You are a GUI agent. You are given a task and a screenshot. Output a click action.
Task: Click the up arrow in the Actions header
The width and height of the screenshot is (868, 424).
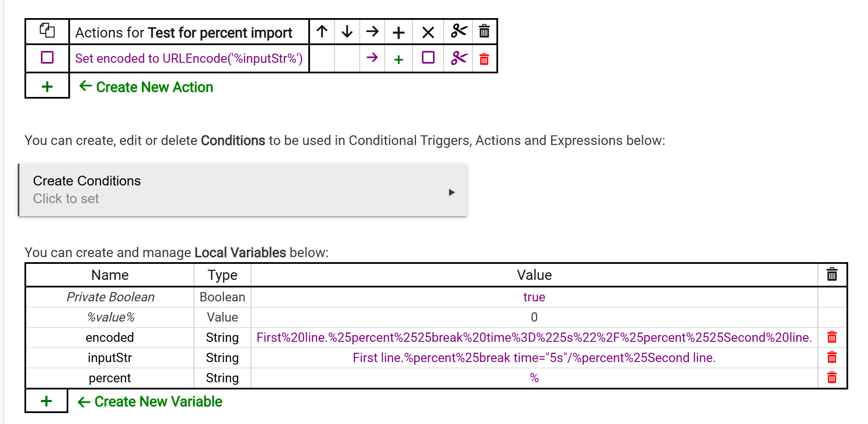click(x=322, y=32)
